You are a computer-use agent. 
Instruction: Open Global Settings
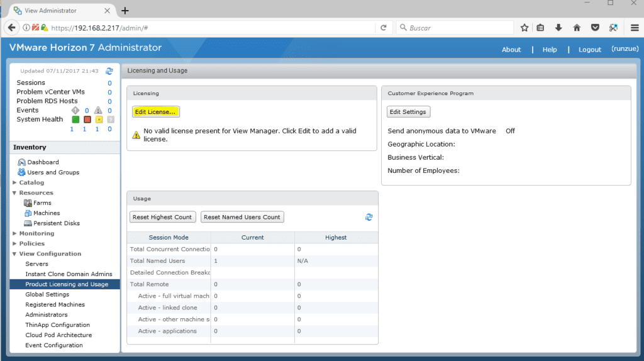pos(47,294)
